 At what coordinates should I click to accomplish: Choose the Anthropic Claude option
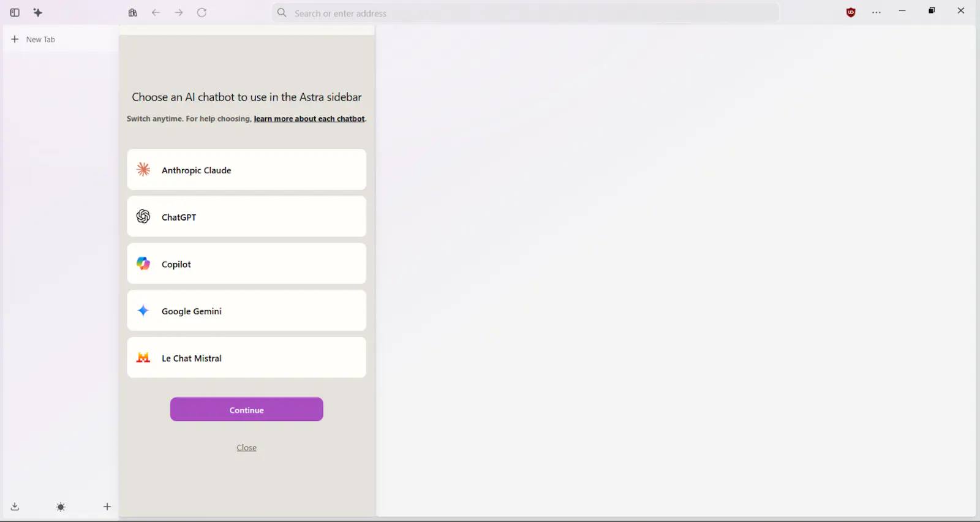click(x=247, y=170)
